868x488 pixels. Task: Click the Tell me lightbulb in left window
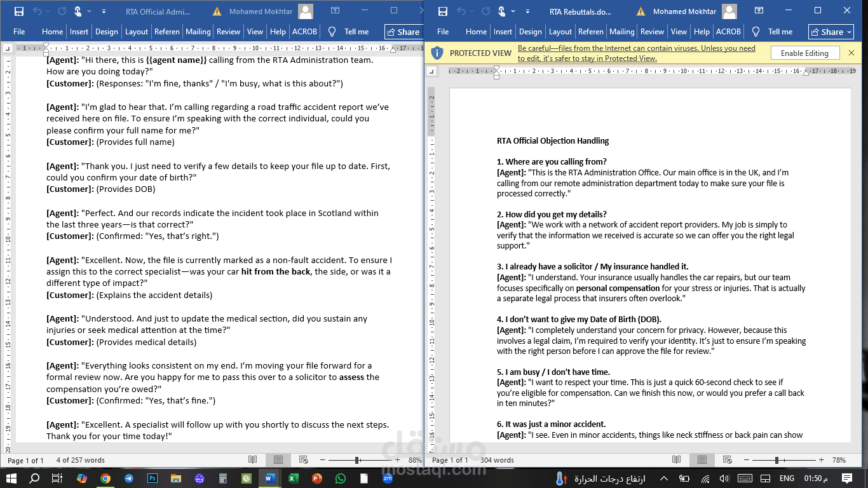point(332,32)
